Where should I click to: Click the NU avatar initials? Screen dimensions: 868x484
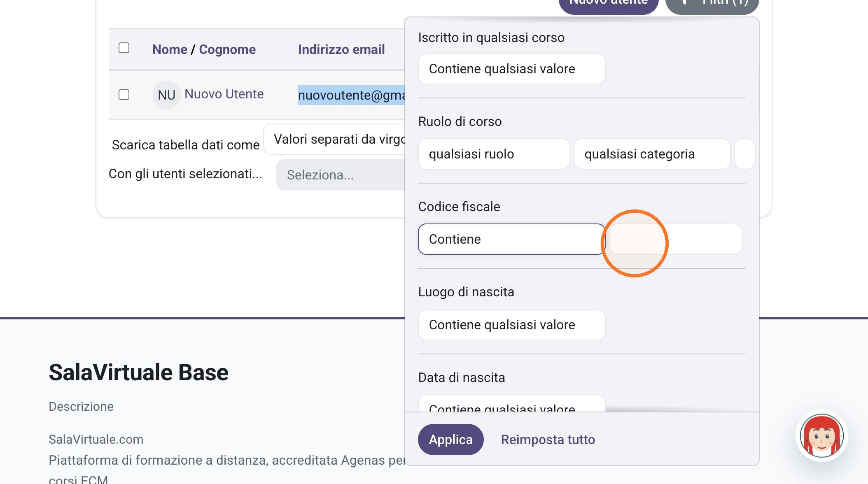click(x=166, y=95)
